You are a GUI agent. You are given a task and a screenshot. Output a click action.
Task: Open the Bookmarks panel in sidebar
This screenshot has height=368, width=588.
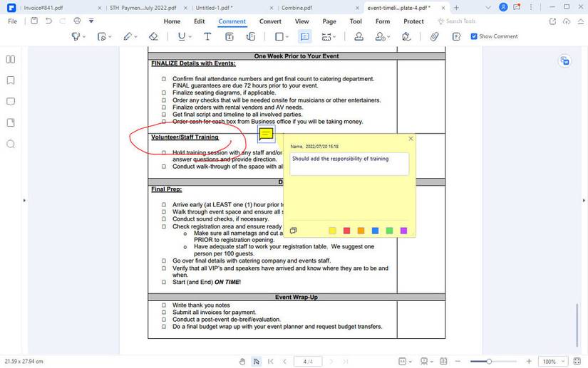tap(11, 80)
